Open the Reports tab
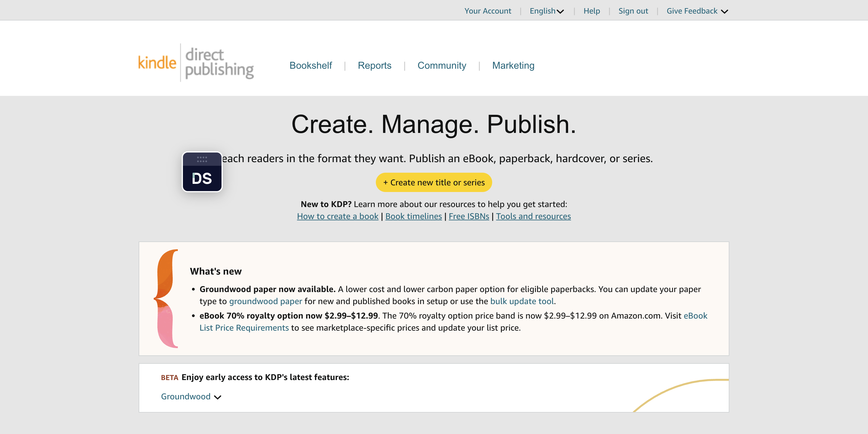 (x=374, y=65)
